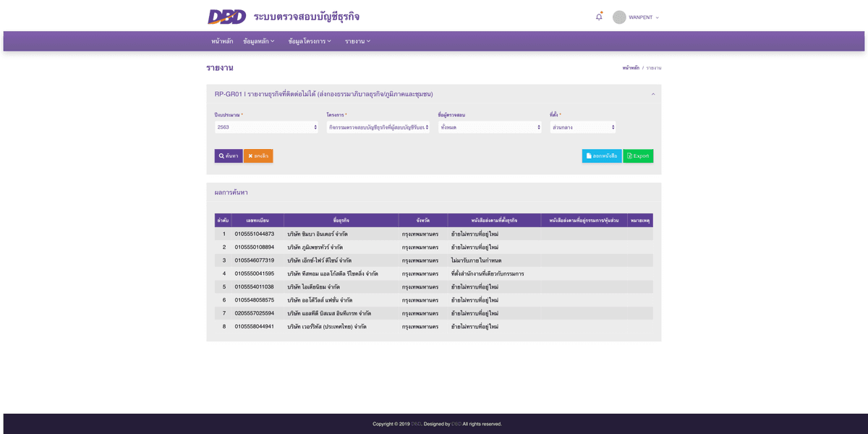Click the user avatar icon
The height and width of the screenshot is (434, 868).
click(x=619, y=17)
